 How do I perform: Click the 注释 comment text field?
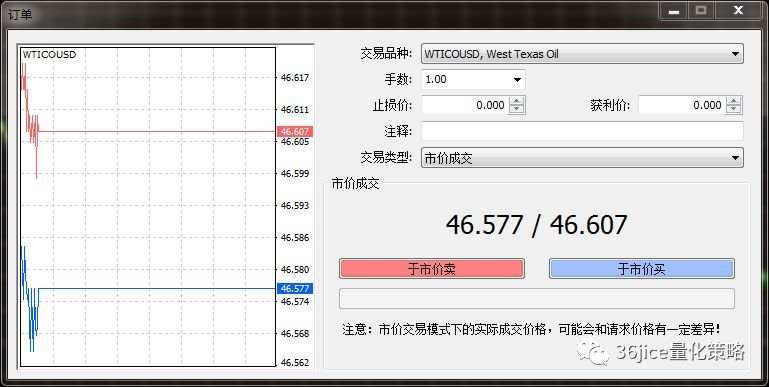coord(582,131)
